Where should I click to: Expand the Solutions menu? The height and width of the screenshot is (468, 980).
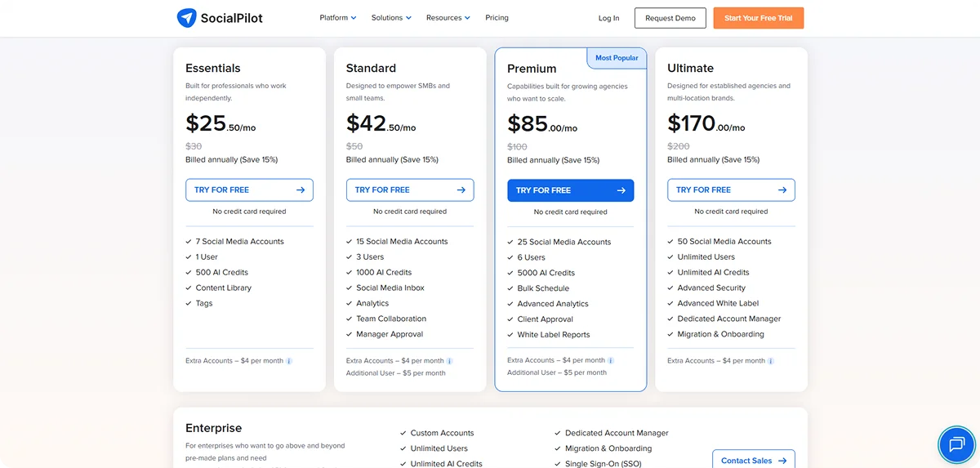(x=391, y=17)
